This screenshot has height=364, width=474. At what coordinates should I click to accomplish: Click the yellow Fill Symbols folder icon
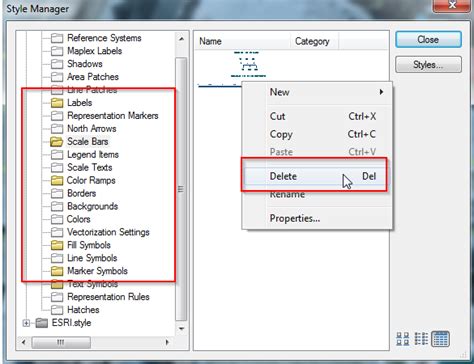coord(57,245)
